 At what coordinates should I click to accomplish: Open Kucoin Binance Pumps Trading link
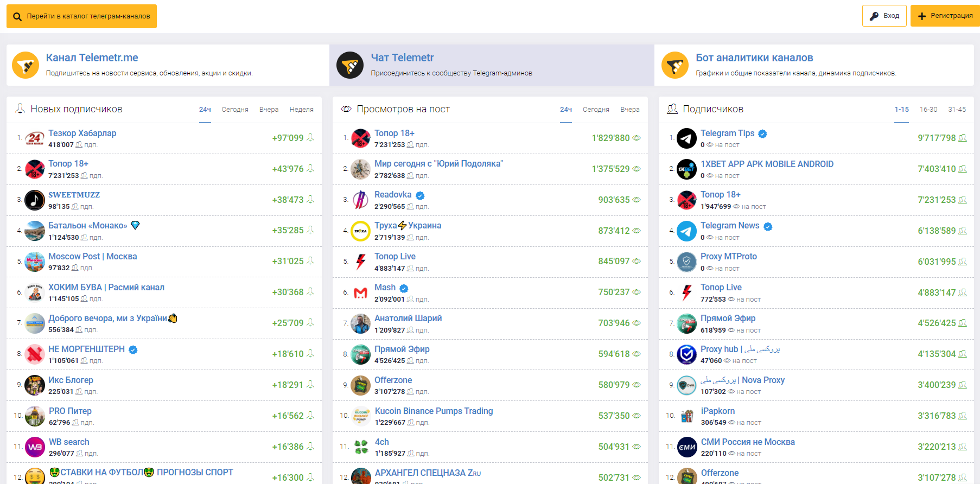point(434,411)
